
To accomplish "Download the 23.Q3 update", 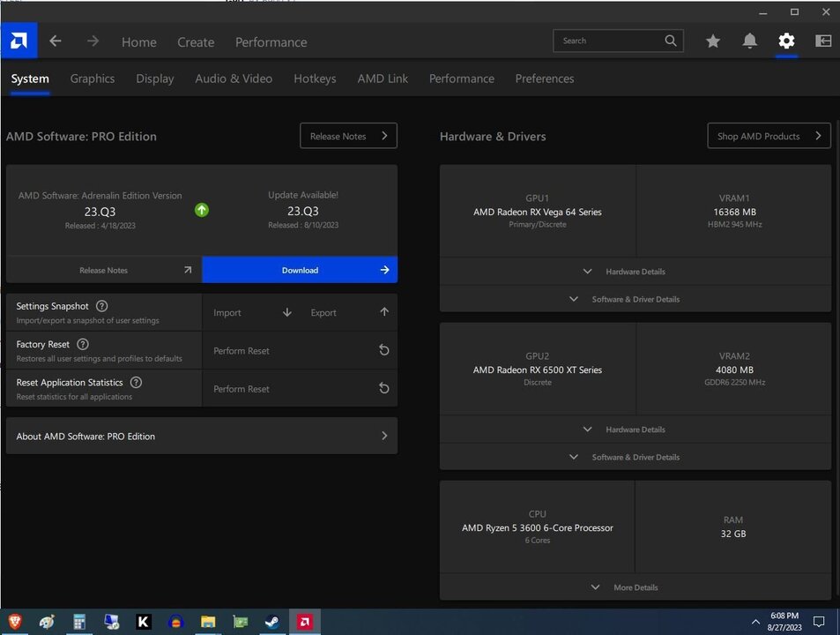I will click(x=300, y=270).
